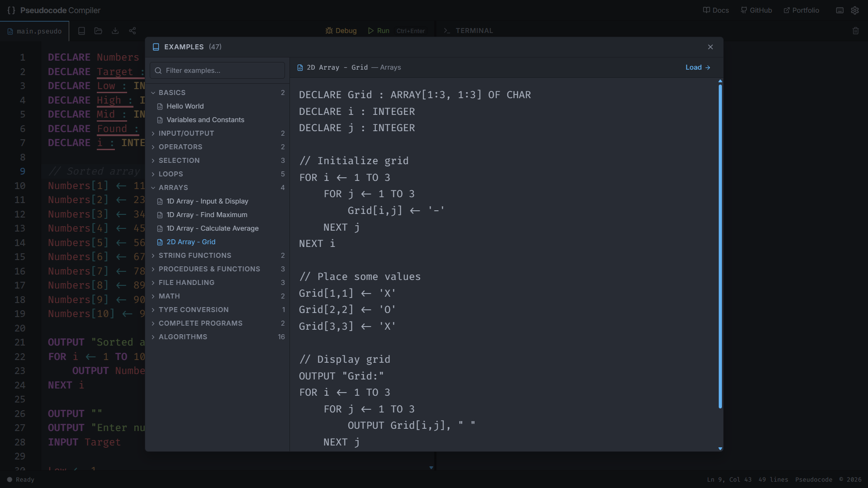Image resolution: width=868 pixels, height=488 pixels.
Task: Share the current code
Action: (x=133, y=31)
